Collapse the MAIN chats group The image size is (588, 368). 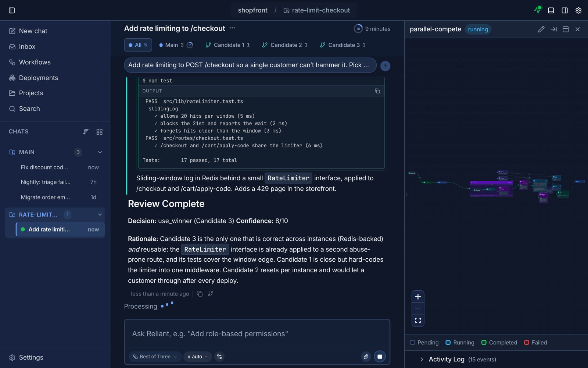point(100,152)
